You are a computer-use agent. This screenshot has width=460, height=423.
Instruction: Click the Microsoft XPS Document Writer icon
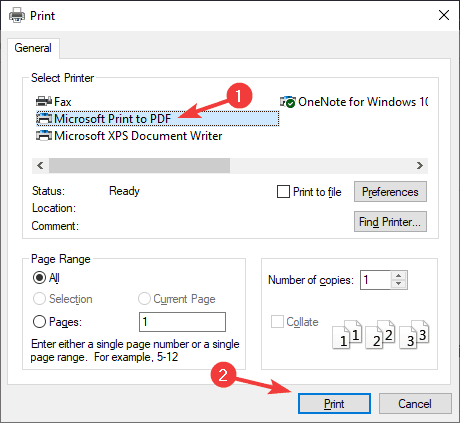[x=44, y=135]
